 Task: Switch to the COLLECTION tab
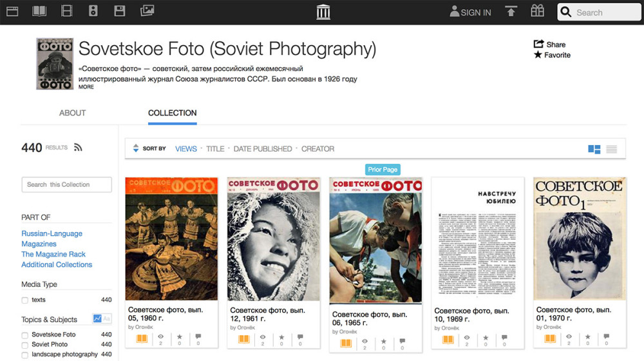[x=172, y=113]
